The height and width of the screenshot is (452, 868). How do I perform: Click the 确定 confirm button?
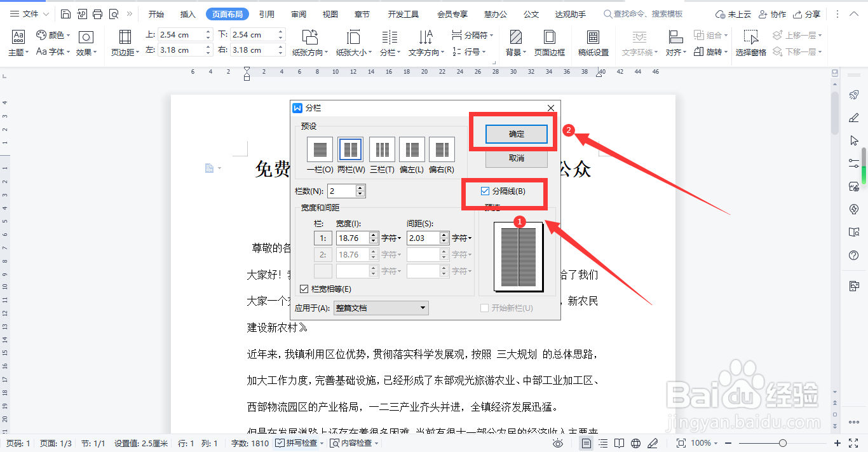(x=516, y=134)
